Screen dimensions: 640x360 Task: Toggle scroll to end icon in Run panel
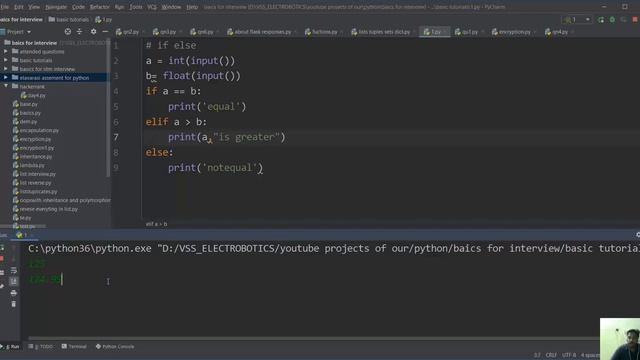pyautogui.click(x=13, y=281)
